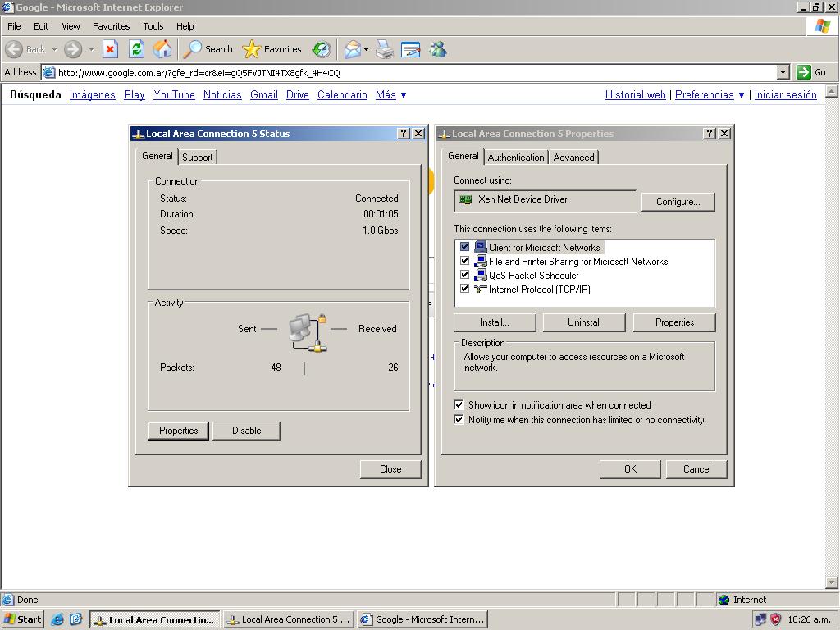The image size is (840, 630).
Task: Click the Refresh page icon
Action: click(136, 49)
